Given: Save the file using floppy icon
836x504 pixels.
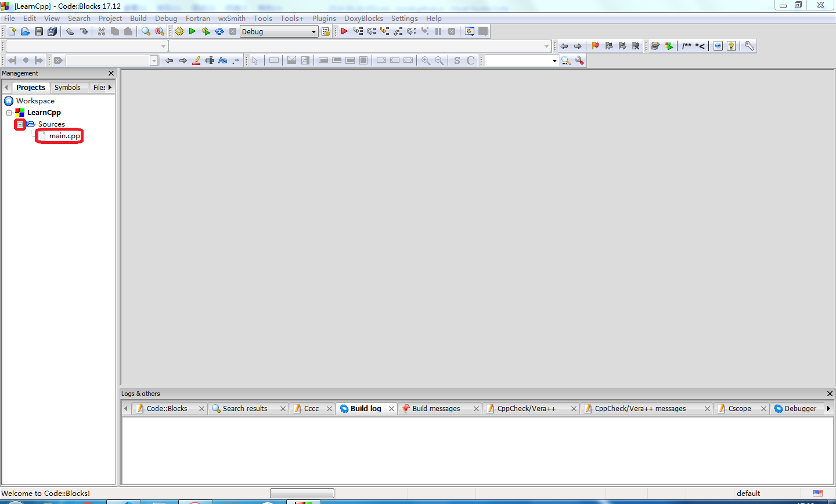Looking at the screenshot, I should pyautogui.click(x=39, y=31).
